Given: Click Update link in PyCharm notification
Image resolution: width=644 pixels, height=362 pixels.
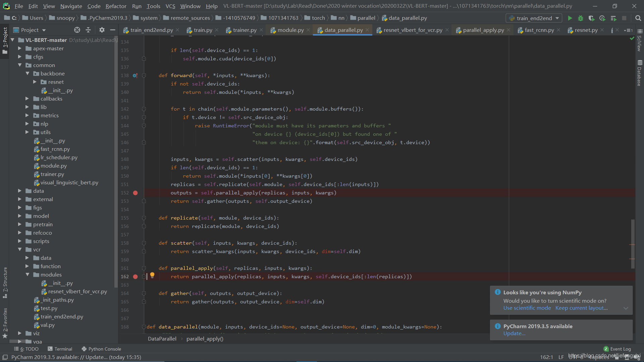Looking at the screenshot, I should tap(514, 334).
